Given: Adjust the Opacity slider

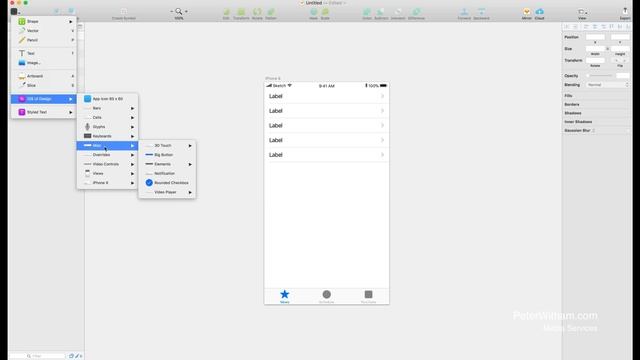Looking at the screenshot, I should pyautogui.click(x=600, y=76).
